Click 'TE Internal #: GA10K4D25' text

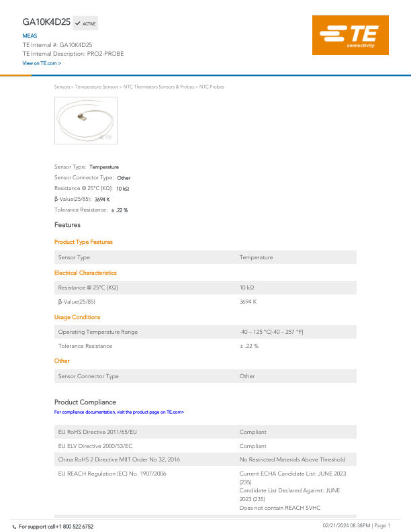(57, 45)
